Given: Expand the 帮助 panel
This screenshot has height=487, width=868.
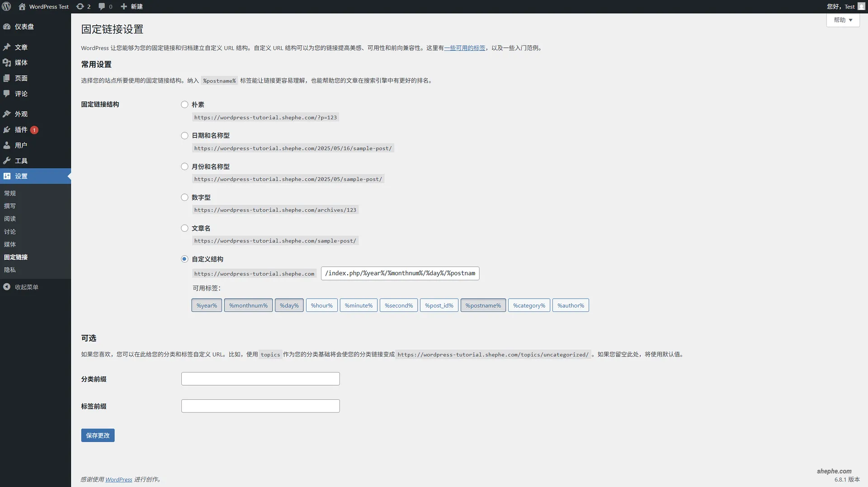Looking at the screenshot, I should (x=843, y=20).
